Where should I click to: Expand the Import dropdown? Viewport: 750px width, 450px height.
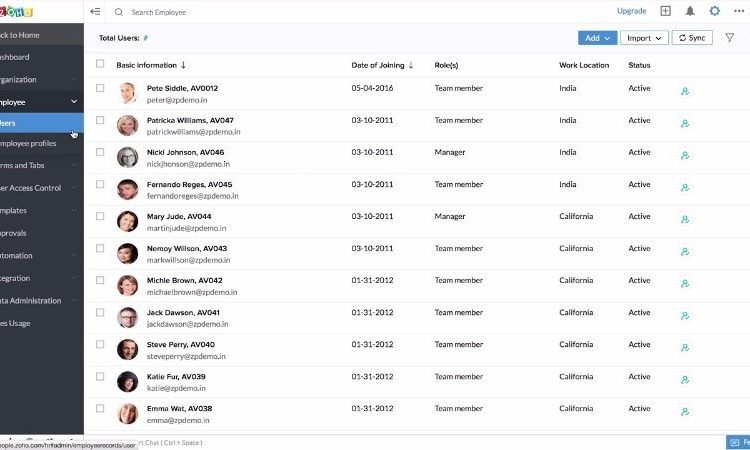[x=642, y=38]
